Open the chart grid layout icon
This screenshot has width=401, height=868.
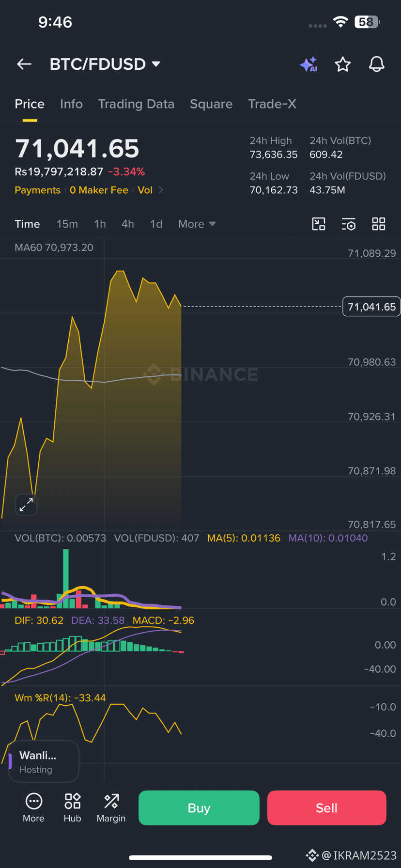click(x=379, y=224)
